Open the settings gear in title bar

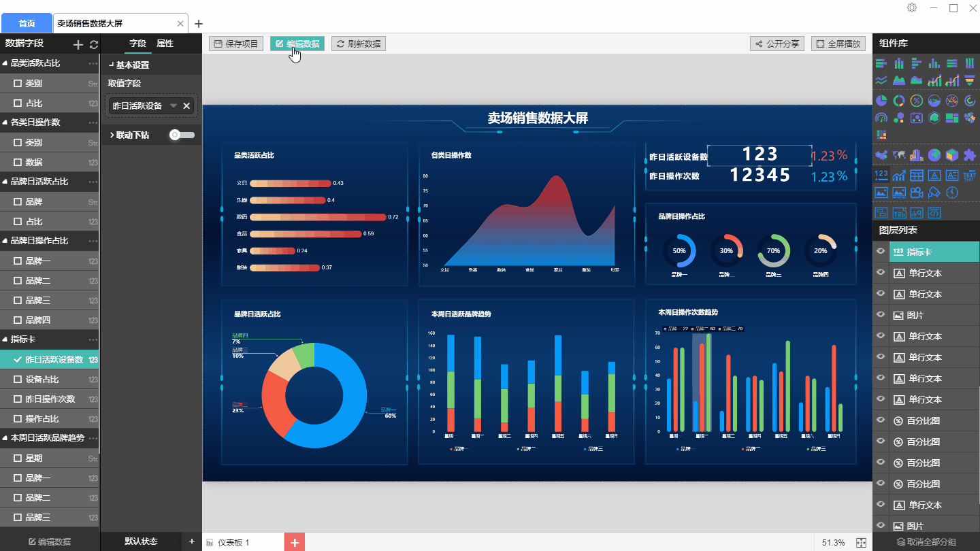point(912,7)
